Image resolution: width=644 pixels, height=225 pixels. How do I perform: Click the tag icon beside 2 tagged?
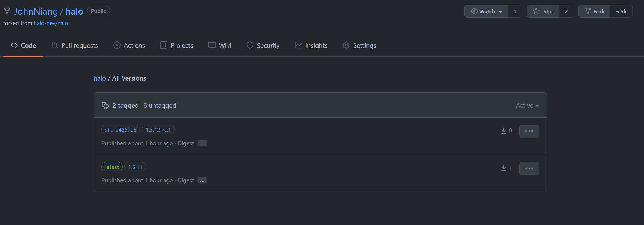point(105,105)
